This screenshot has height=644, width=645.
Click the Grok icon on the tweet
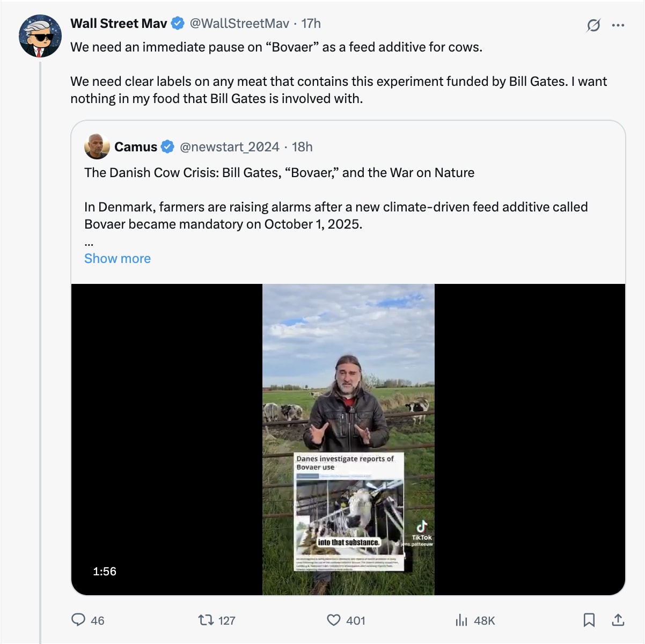coord(593,25)
